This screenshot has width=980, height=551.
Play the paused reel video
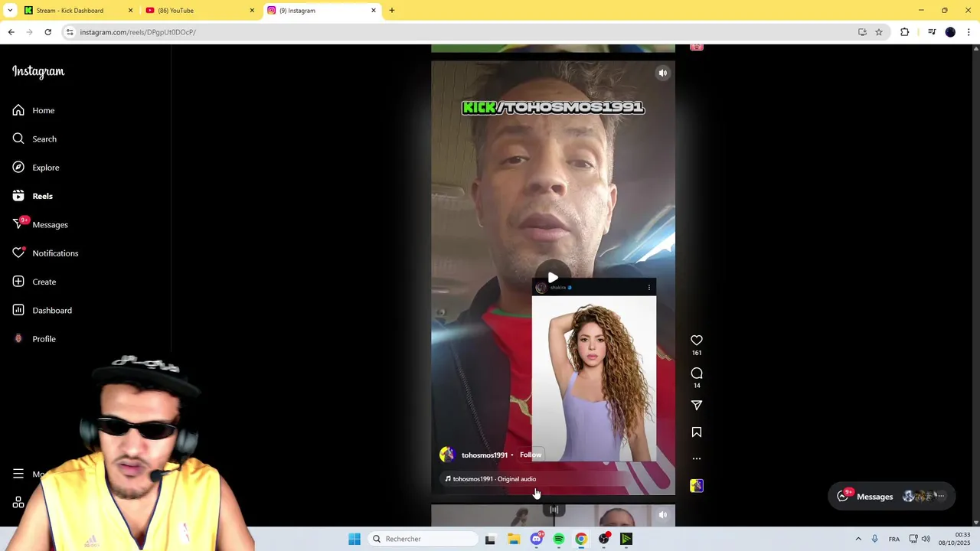pos(553,278)
